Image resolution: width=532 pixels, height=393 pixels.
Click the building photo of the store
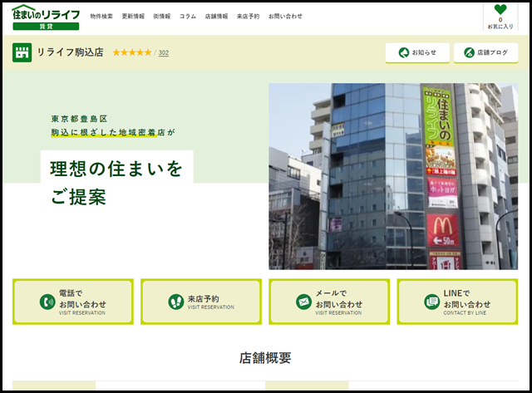point(393,176)
